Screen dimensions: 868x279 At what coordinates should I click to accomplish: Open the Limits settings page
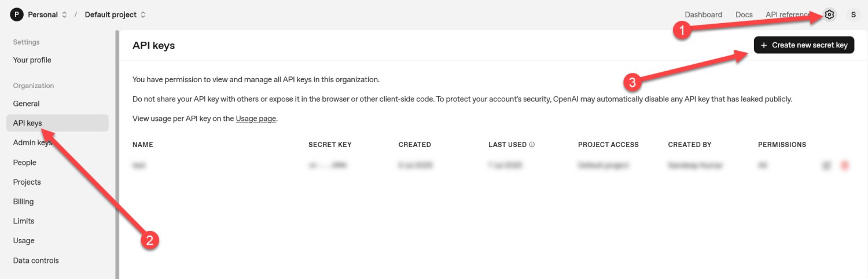(24, 221)
